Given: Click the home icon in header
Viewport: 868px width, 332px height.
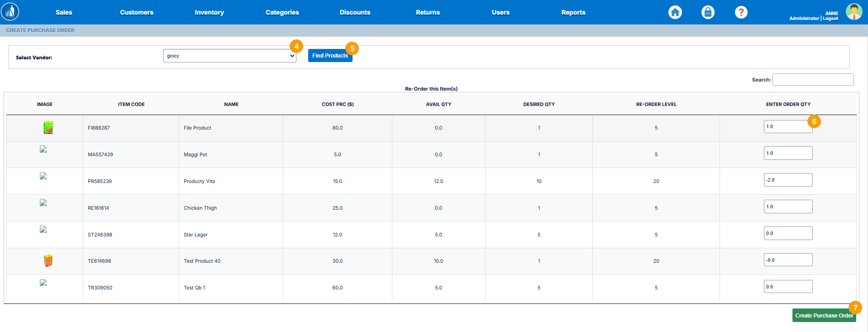Looking at the screenshot, I should 675,12.
